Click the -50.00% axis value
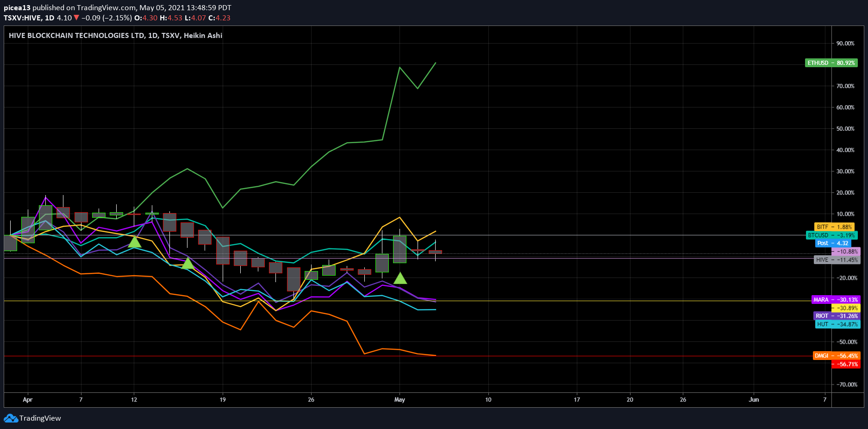The height and width of the screenshot is (429, 868). 847,342
